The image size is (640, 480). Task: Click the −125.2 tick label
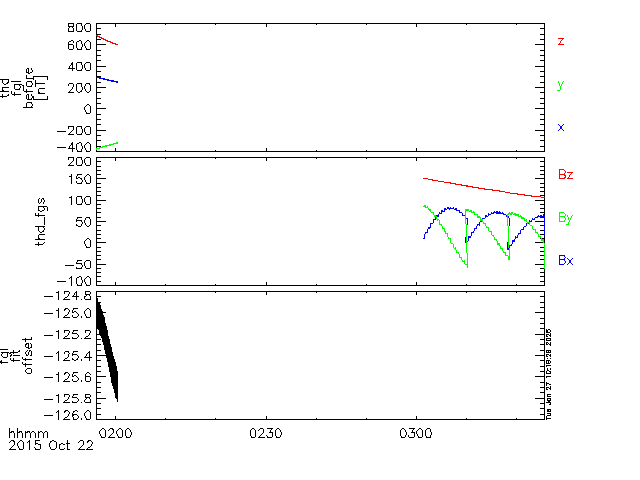tap(68, 335)
